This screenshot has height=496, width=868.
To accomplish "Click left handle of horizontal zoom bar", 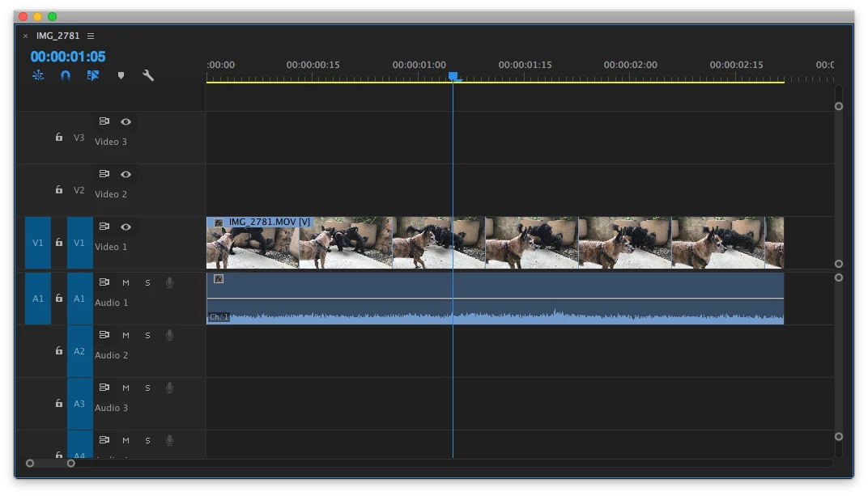I will click(x=30, y=464).
